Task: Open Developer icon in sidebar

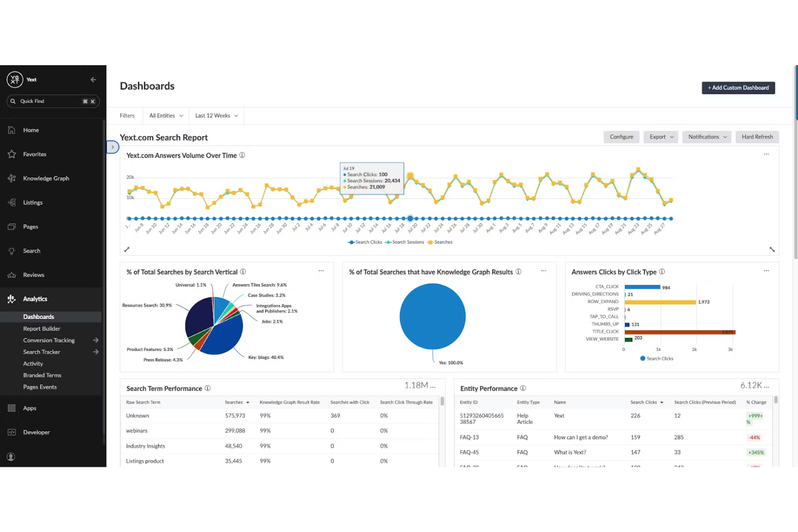Action: pos(12,432)
